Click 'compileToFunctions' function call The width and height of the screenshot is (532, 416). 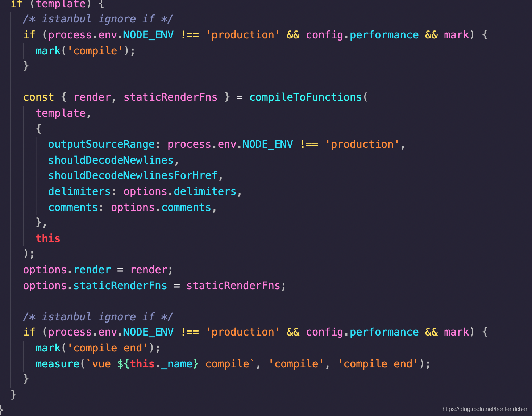306,97
